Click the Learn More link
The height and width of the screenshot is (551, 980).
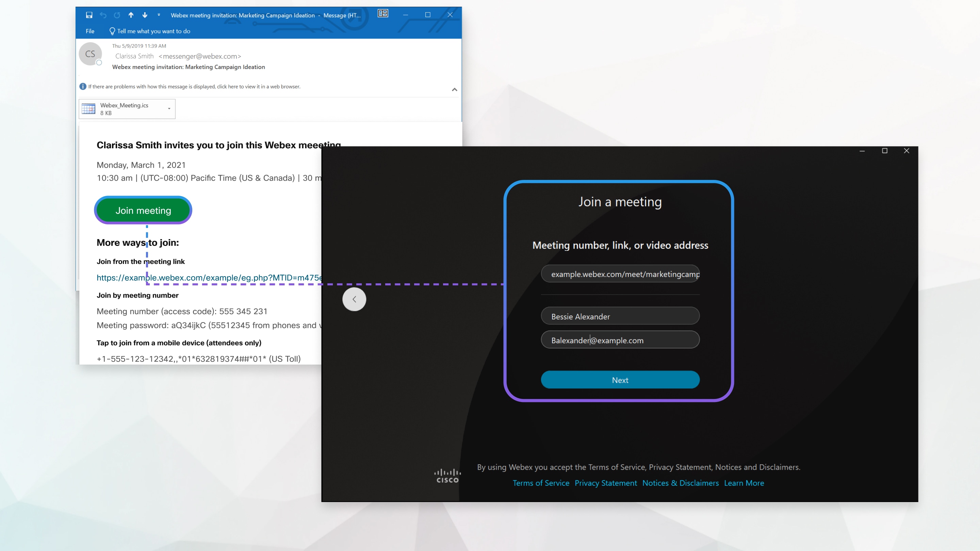[744, 483]
